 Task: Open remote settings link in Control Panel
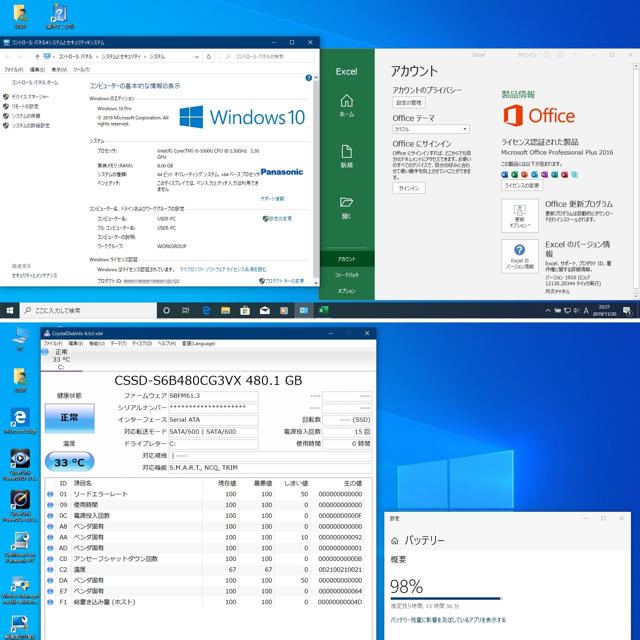click(25, 106)
